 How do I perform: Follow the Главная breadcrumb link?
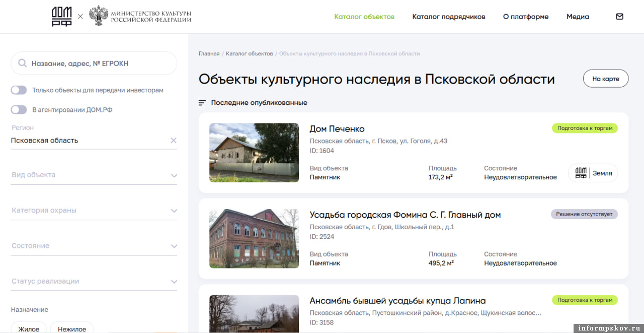[209, 53]
